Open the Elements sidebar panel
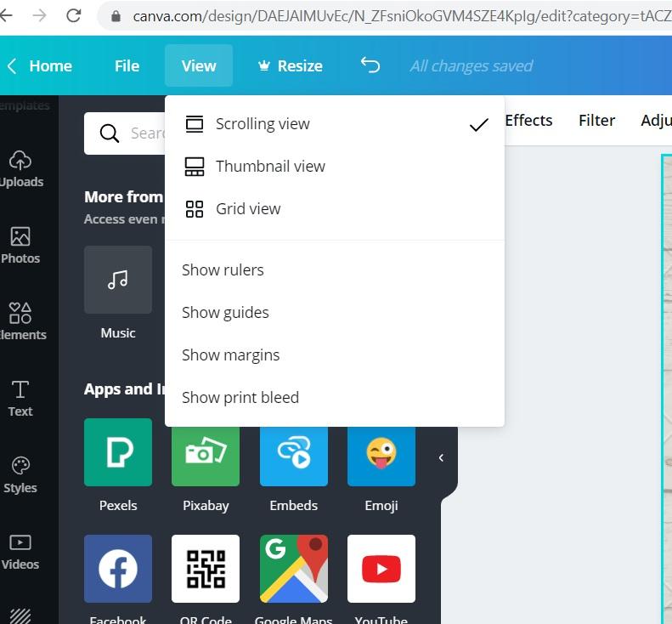Image resolution: width=672 pixels, height=624 pixels. pos(20,321)
